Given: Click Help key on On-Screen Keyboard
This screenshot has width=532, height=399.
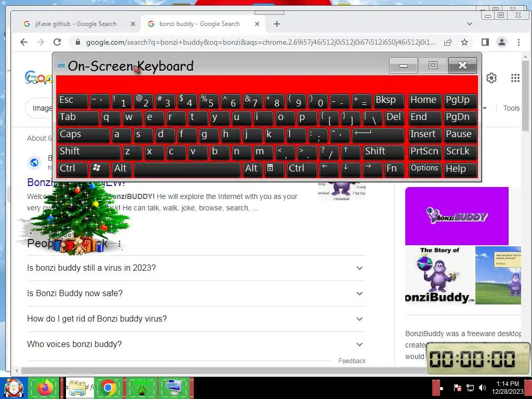Looking at the screenshot, I should [x=460, y=169].
